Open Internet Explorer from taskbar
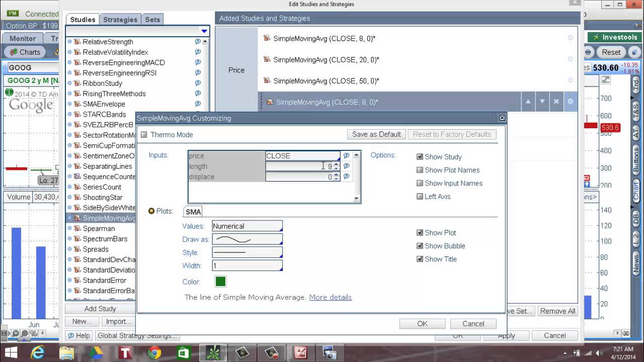Screen dimensions: 644x362 coord(37,353)
